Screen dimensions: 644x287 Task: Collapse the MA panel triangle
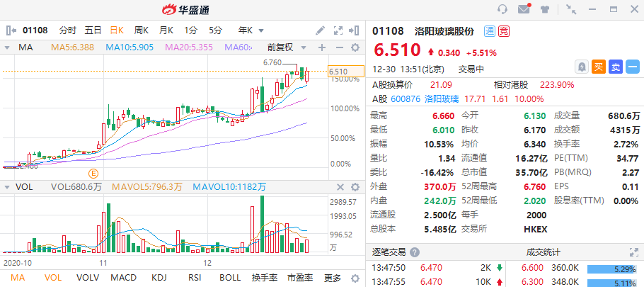pyautogui.click(x=7, y=47)
